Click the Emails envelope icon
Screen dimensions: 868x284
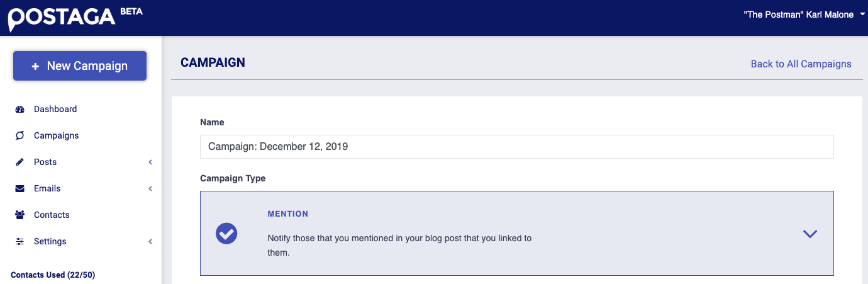(x=19, y=188)
